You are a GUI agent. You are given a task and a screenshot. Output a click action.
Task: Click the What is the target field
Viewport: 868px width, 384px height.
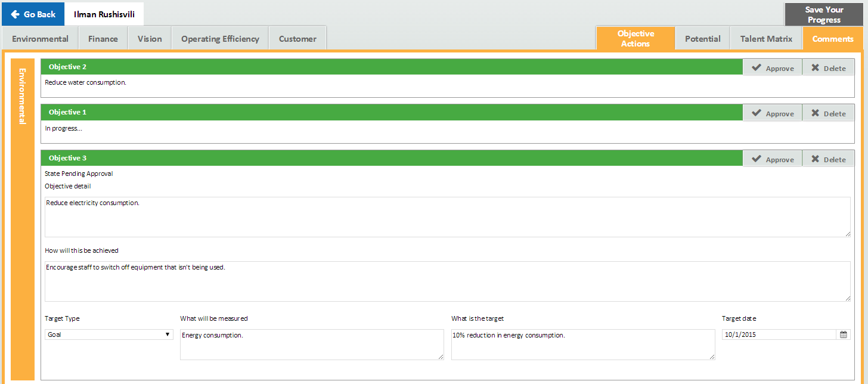(582, 345)
